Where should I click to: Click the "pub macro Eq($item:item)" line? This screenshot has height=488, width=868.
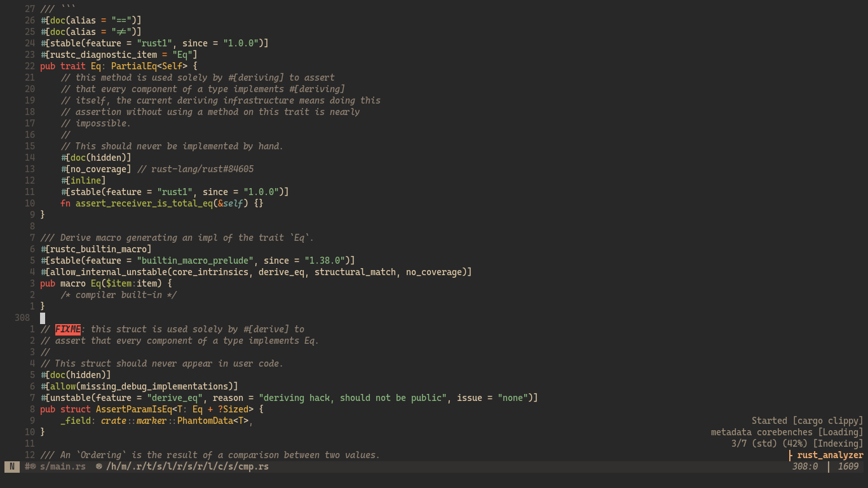(x=106, y=283)
